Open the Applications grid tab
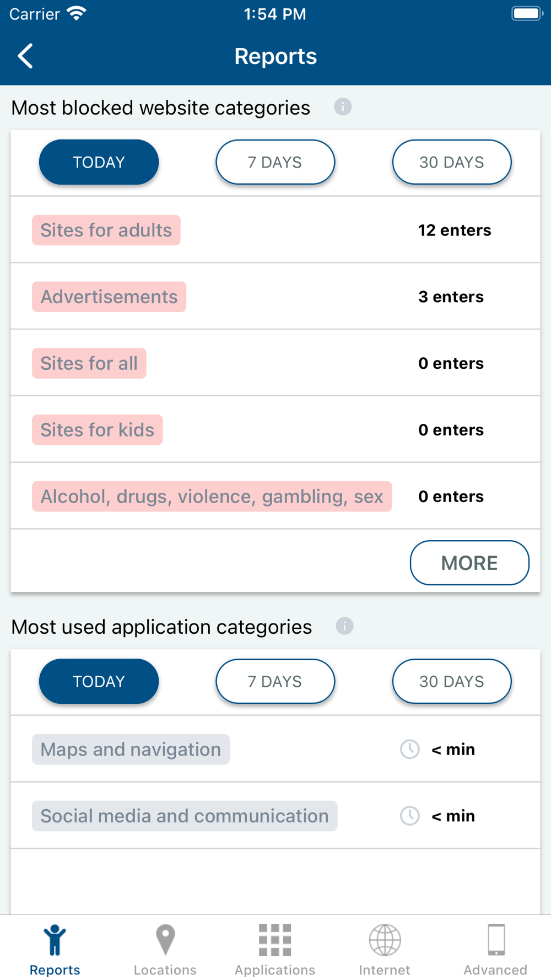This screenshot has height=980, width=551. coord(275,949)
